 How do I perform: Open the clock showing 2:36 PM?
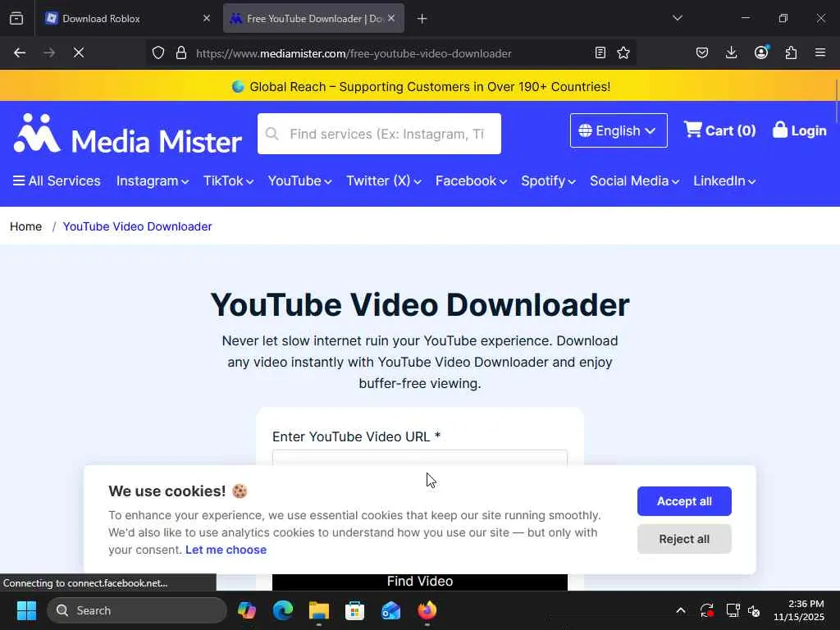point(799,610)
